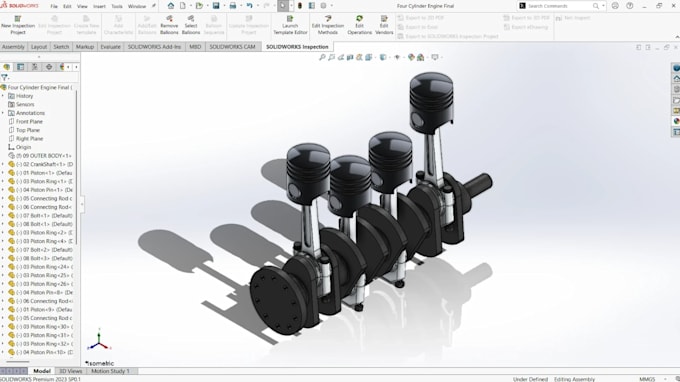
Task: Open Search Commands dropdown arrow
Action: 603,6
